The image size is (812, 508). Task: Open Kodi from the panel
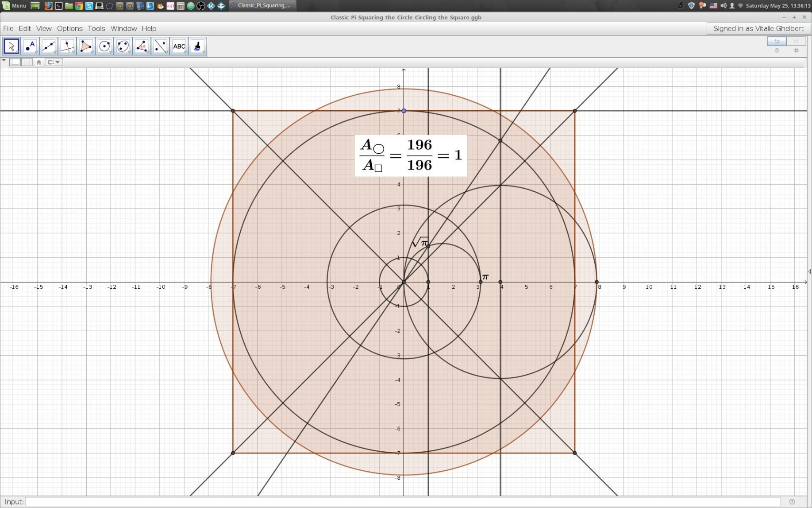211,6
